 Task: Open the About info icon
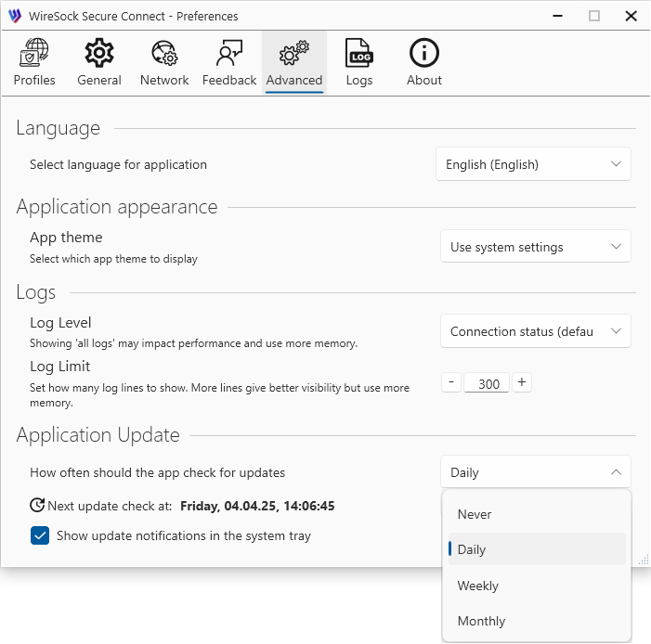click(423, 53)
